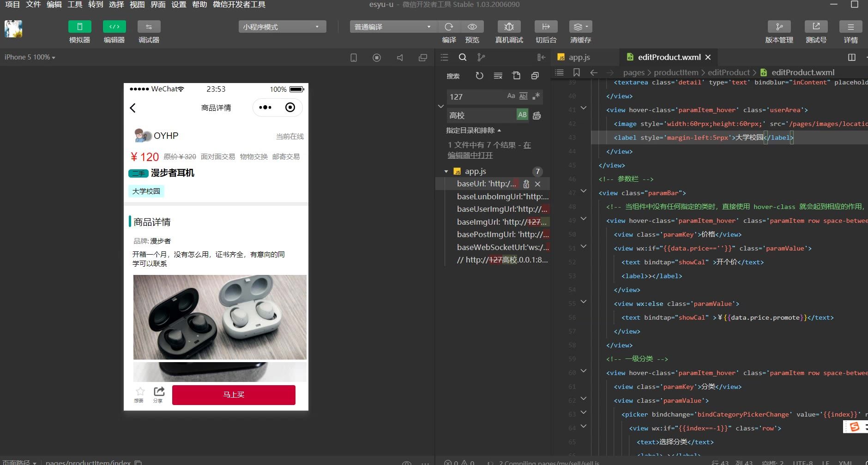Toggle the regex search option
868x465 pixels.
(x=536, y=96)
